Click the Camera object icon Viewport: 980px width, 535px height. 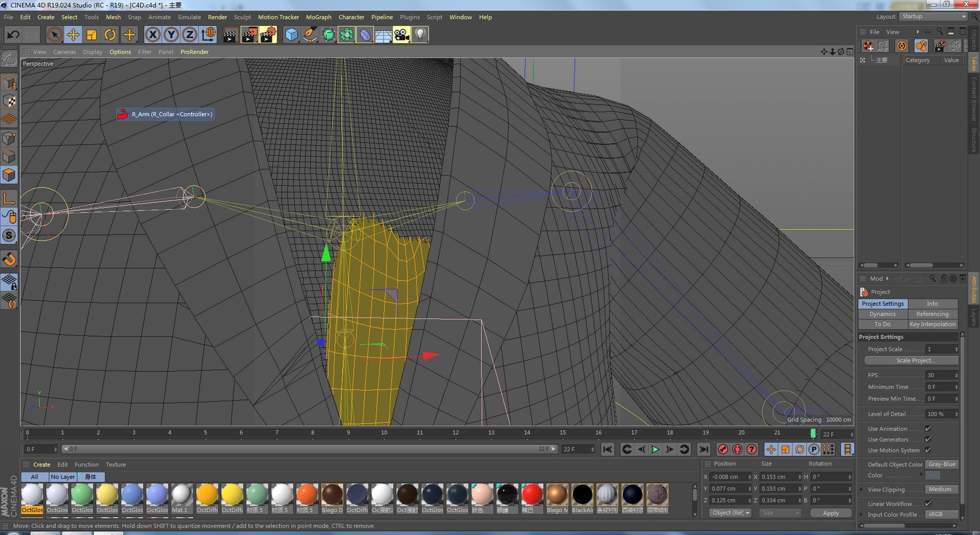402,35
